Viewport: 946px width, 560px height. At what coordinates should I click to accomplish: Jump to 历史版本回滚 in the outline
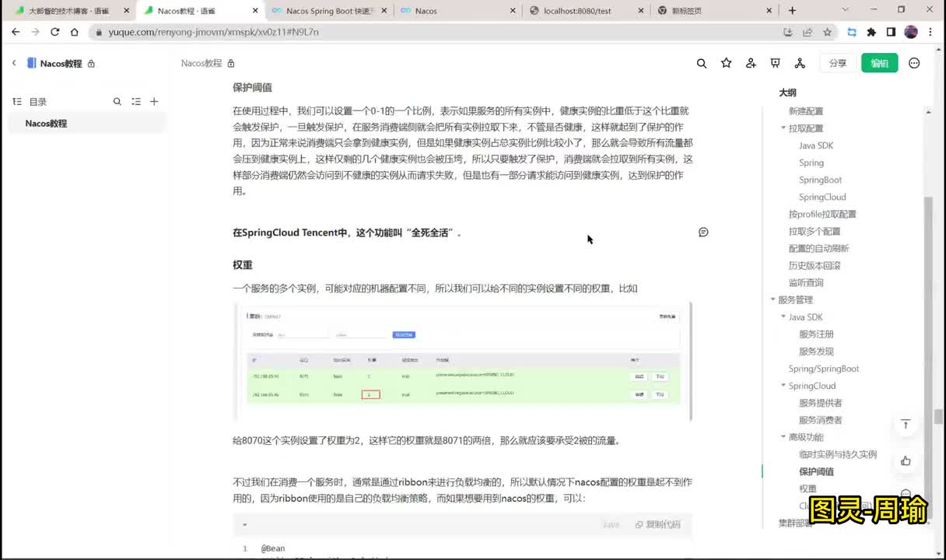click(815, 266)
